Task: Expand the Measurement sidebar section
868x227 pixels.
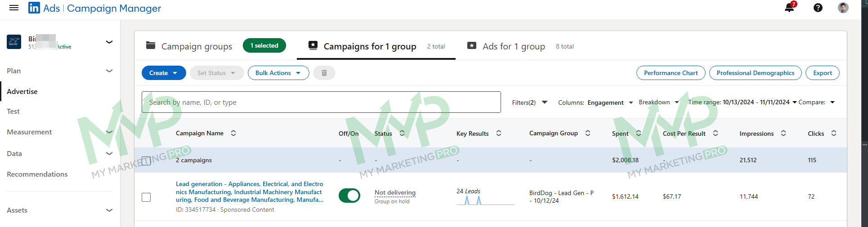Action: [109, 132]
